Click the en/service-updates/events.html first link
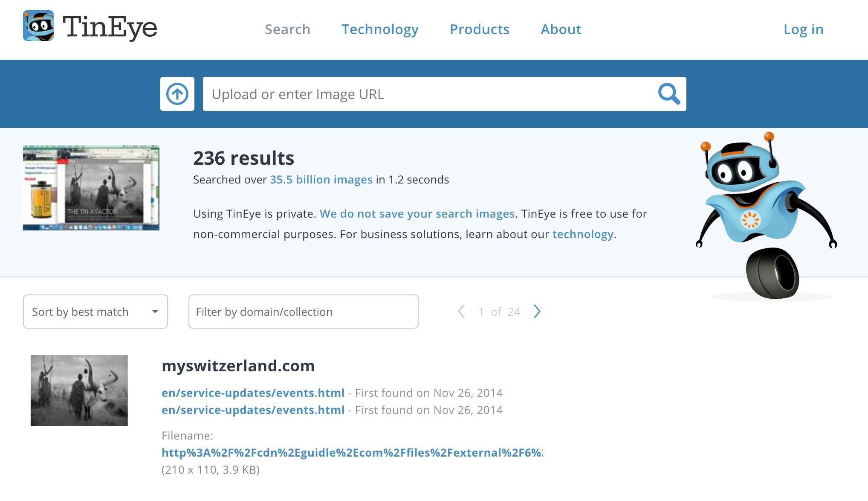This screenshot has height=501, width=868. (x=253, y=393)
